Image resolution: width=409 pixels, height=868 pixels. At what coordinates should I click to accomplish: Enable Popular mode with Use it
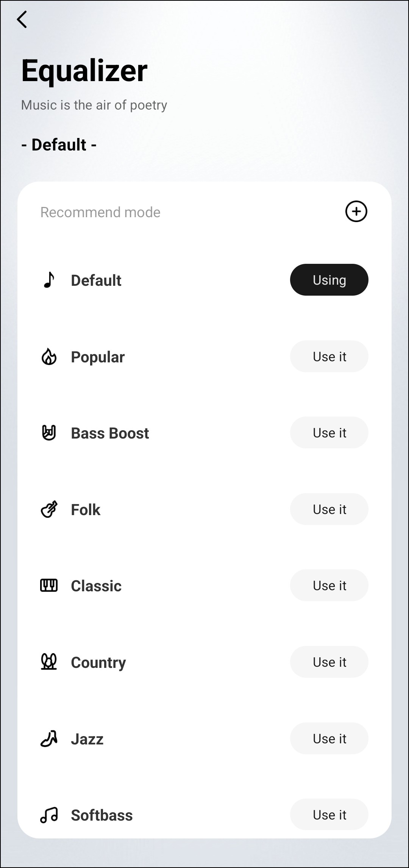point(329,356)
